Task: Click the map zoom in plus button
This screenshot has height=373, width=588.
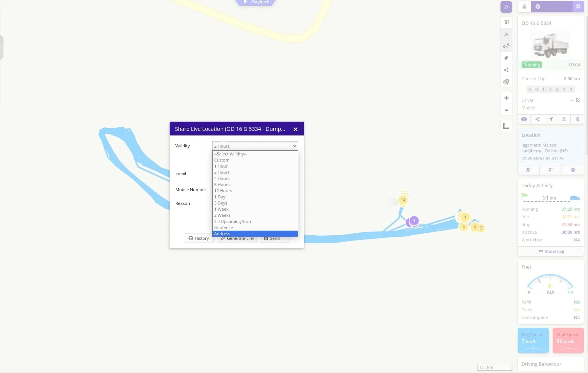Action: [x=506, y=98]
